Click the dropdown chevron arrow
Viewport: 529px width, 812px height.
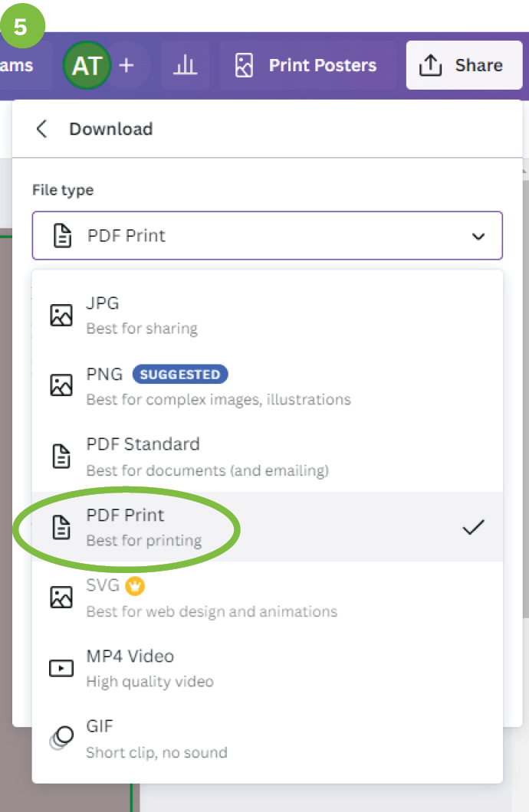click(x=478, y=236)
